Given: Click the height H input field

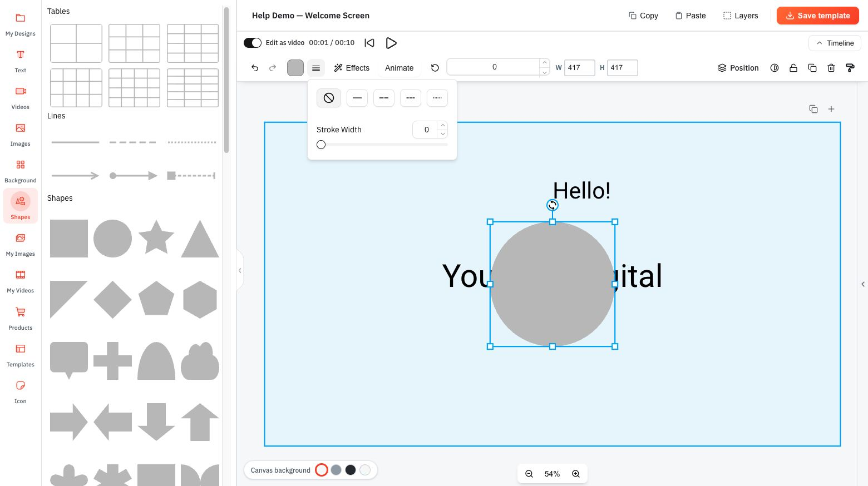Looking at the screenshot, I should point(623,68).
